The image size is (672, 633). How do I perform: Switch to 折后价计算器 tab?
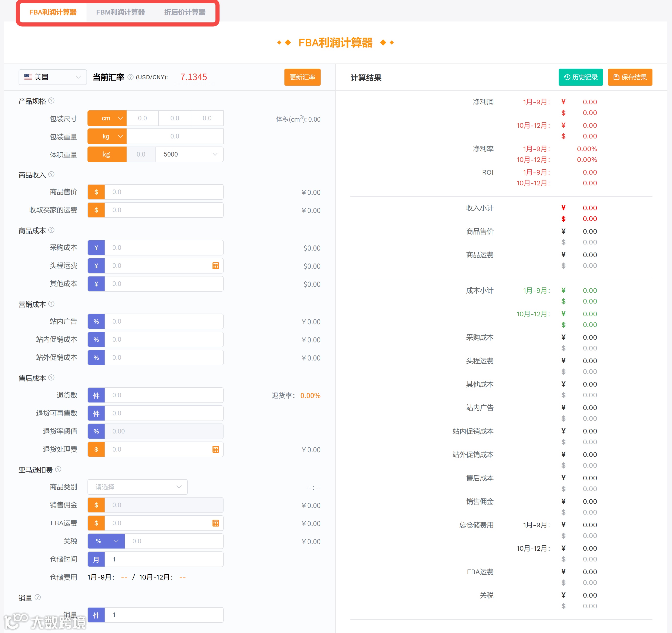[184, 12]
